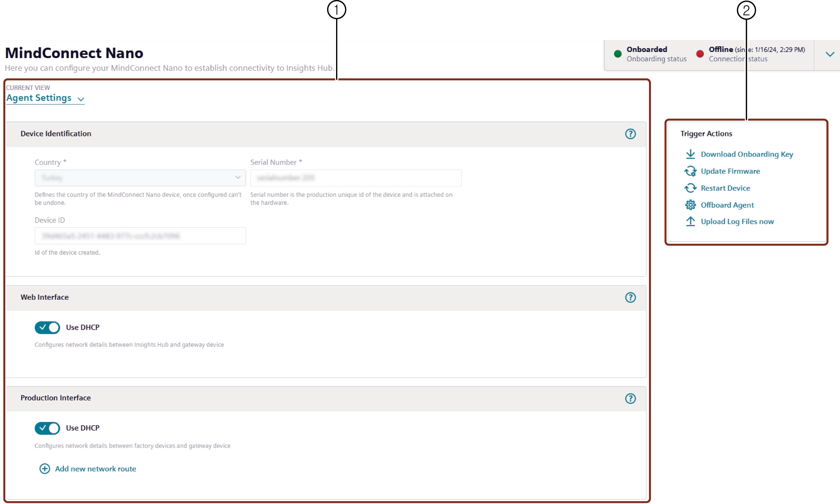Click the Restart Device refresh icon
This screenshot has width=840, height=504.
[x=690, y=188]
